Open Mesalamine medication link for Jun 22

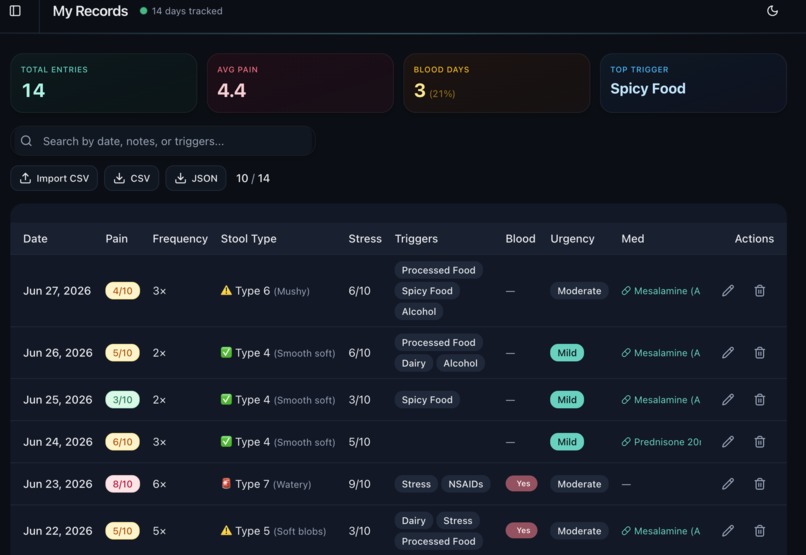[x=661, y=531]
